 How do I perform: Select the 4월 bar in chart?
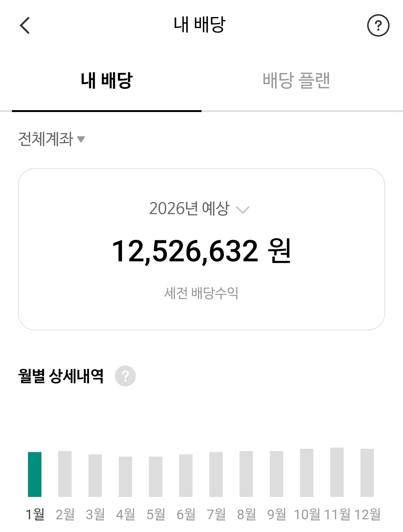pyautogui.click(x=125, y=476)
